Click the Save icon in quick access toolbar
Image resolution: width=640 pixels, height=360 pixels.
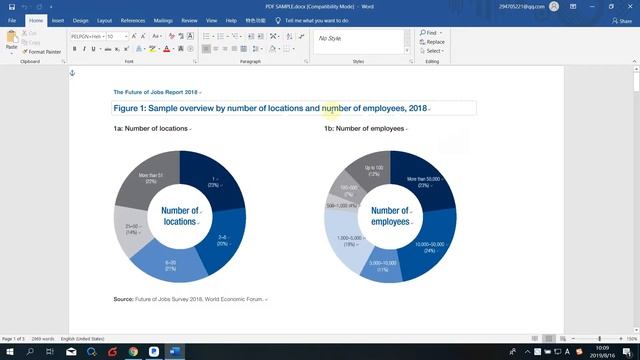[12, 7]
